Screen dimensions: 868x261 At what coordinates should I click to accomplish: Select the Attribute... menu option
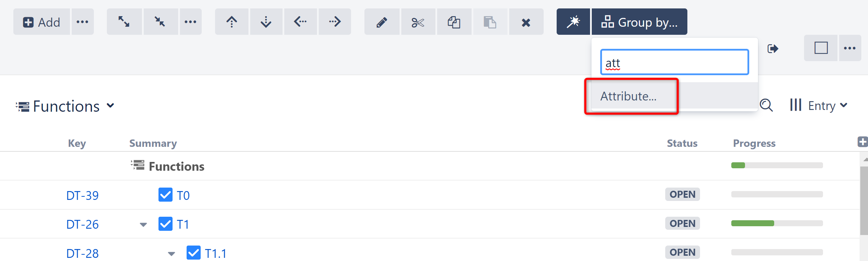(628, 96)
